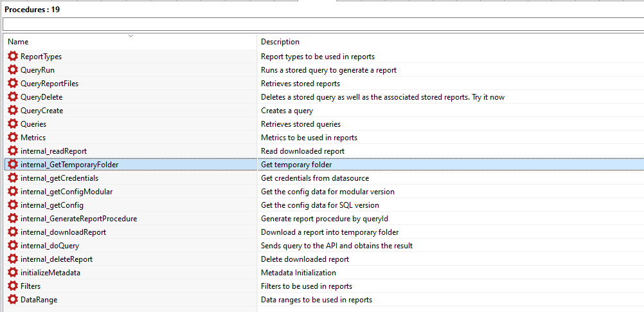Click the gear icon beside ReportTypes
The height and width of the screenshot is (312, 644).
coord(13,57)
